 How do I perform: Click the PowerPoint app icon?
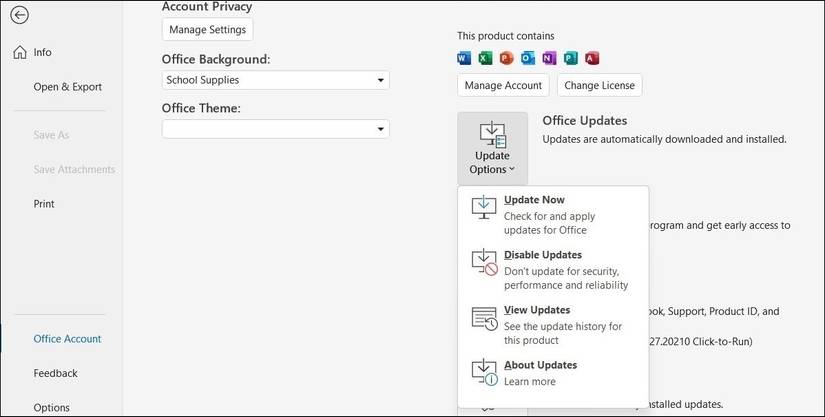tap(506, 58)
